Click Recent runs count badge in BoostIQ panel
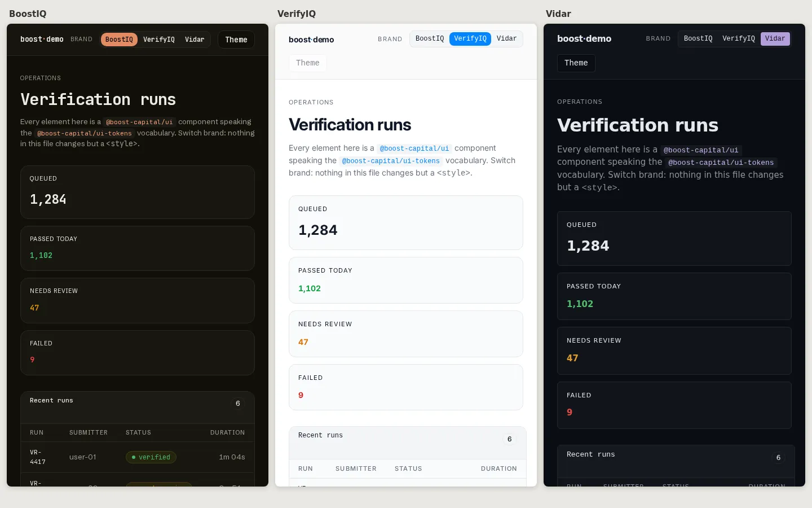 238,404
